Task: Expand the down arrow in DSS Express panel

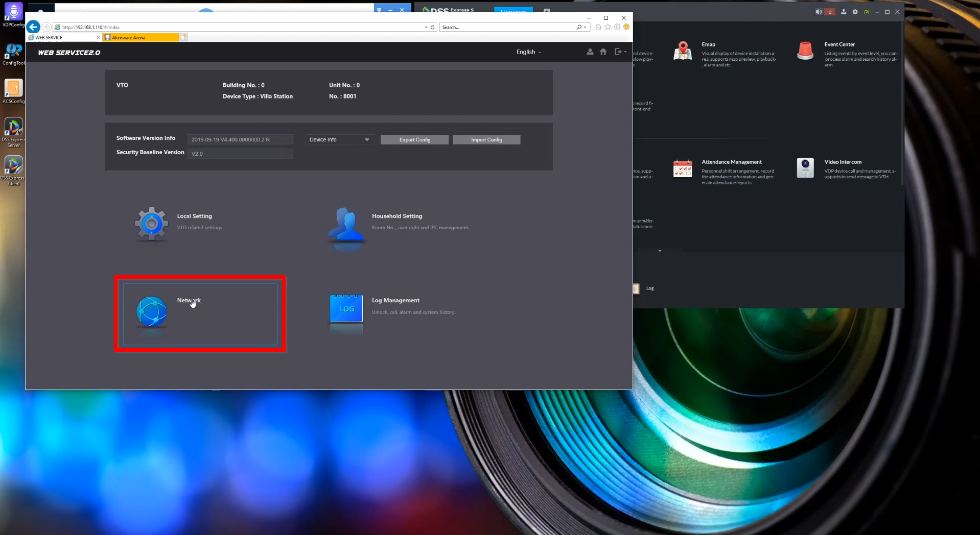Action: point(660,251)
